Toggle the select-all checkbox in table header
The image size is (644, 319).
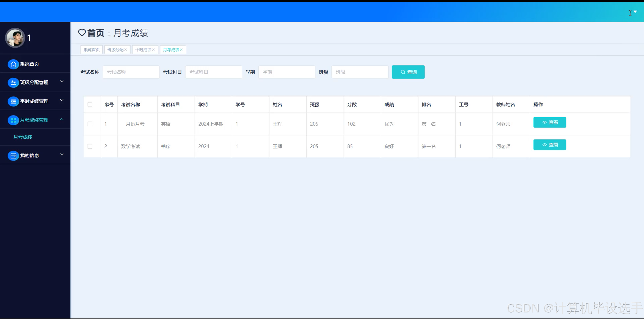[90, 104]
